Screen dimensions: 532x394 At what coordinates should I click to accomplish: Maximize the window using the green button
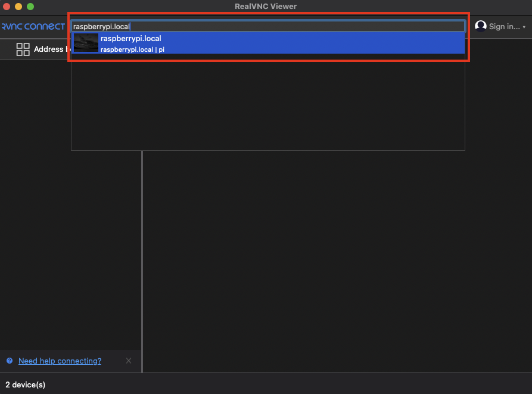click(30, 7)
